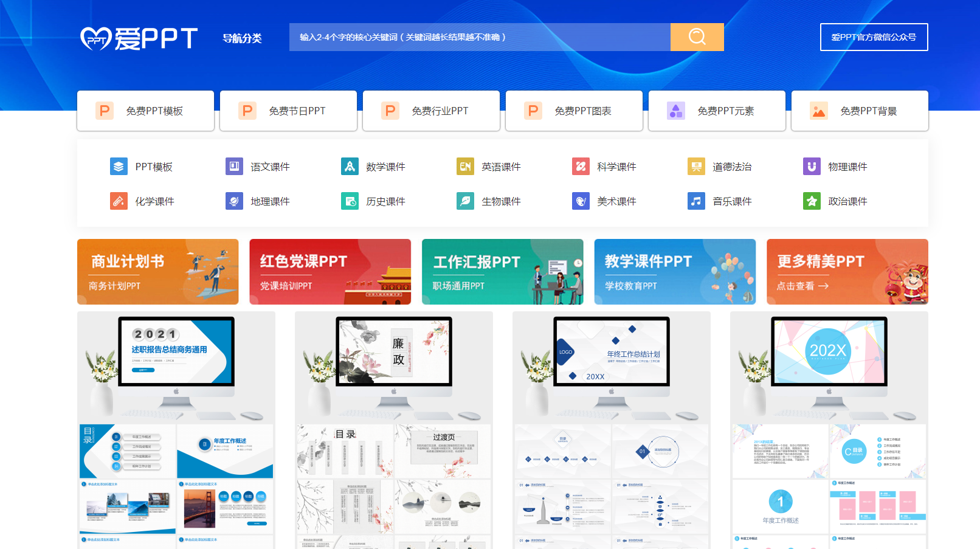Select the 数学课件 category icon
Viewport: 980px width, 549px height.
click(x=350, y=166)
